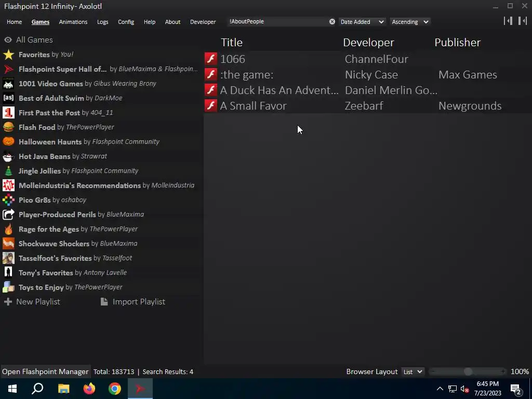Screen dimensions: 532x399
Task: Sort by the Developer column header
Action: pos(368,43)
